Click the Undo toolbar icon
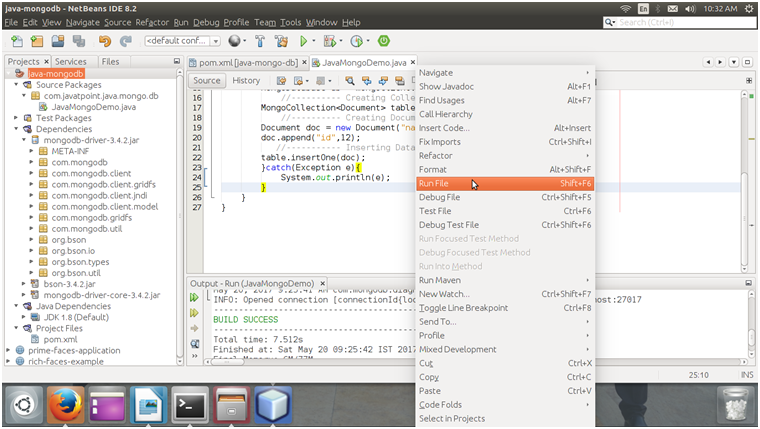 click(105, 41)
